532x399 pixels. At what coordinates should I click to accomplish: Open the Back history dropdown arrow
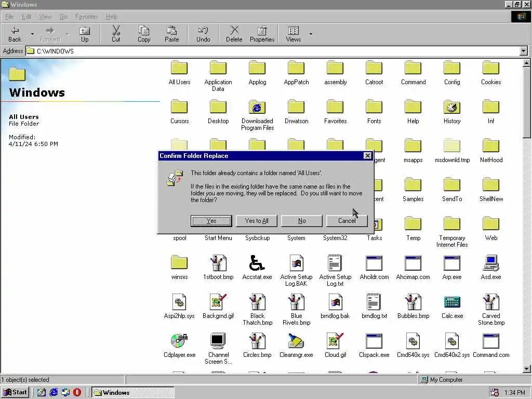(x=33, y=34)
